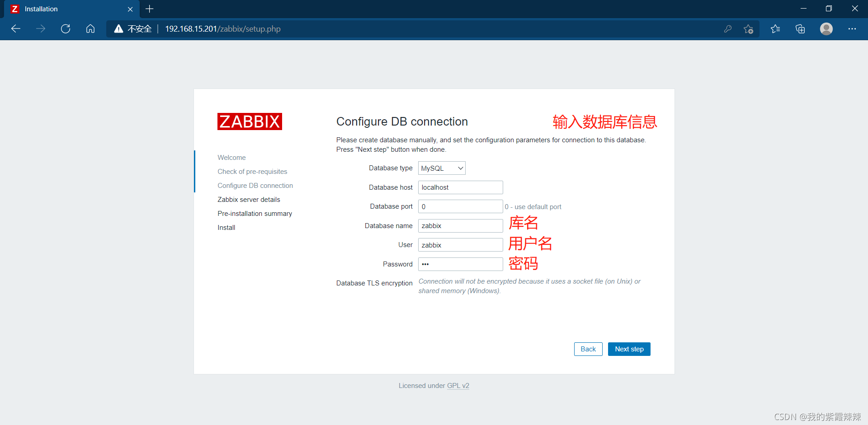
Task: Click the Database name field
Action: (x=460, y=226)
